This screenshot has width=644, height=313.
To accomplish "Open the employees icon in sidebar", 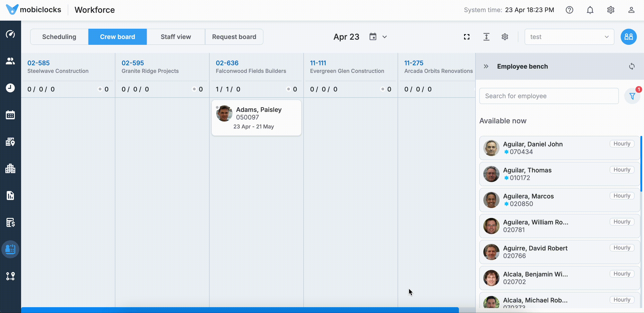I will click(10, 61).
